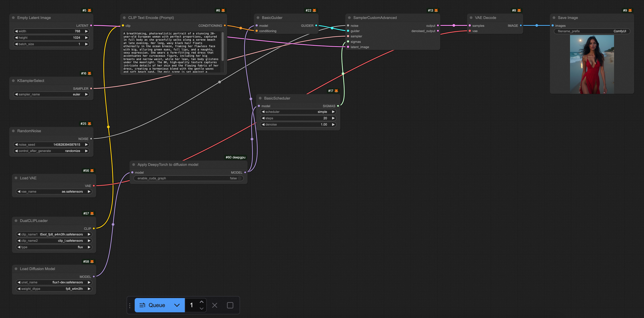Increment width using its right arrow
Screen dimensions: 644x318
point(87,31)
